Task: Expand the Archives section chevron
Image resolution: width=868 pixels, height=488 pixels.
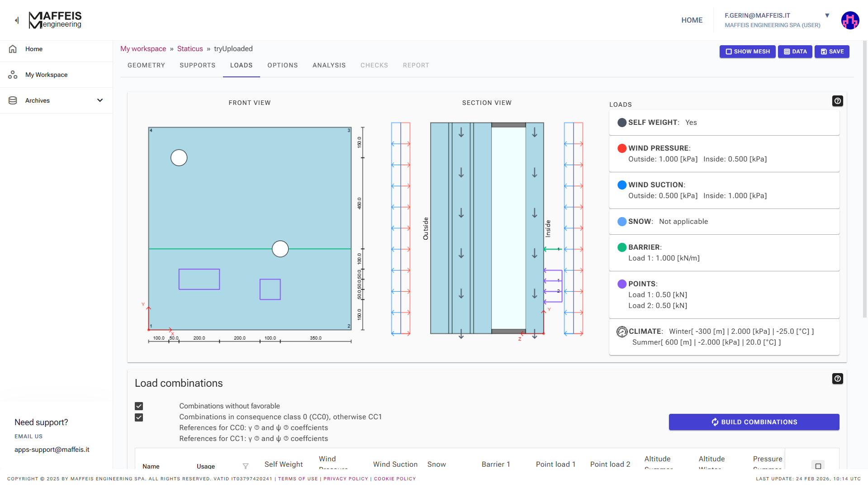Action: [x=100, y=100]
